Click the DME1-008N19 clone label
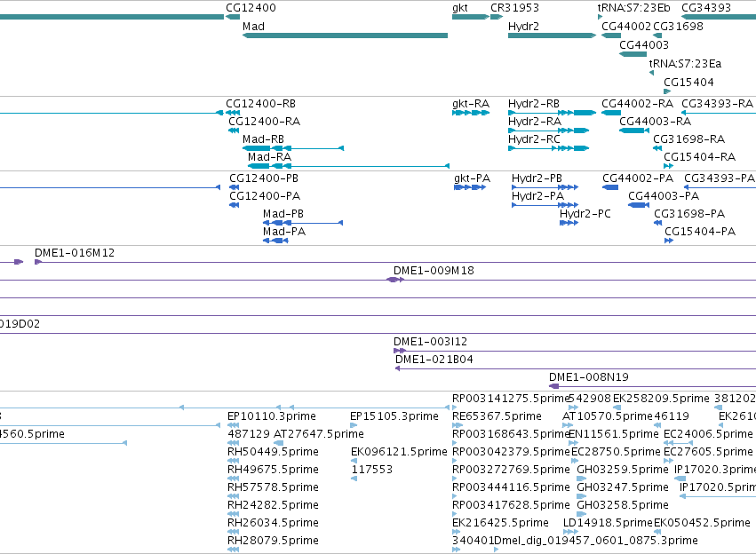Screen dimensions: 756x554 589,377
